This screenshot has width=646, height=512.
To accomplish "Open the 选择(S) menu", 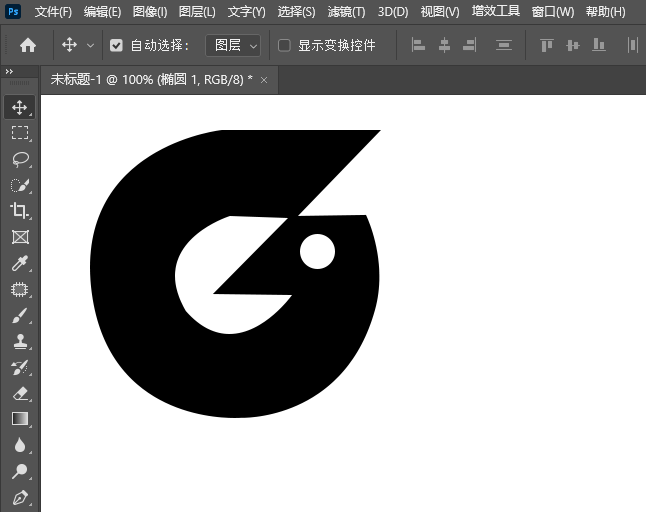I will click(296, 12).
